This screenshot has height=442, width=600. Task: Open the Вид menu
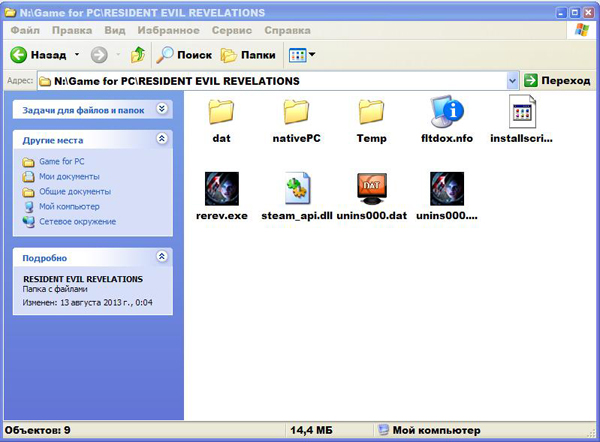[115, 30]
